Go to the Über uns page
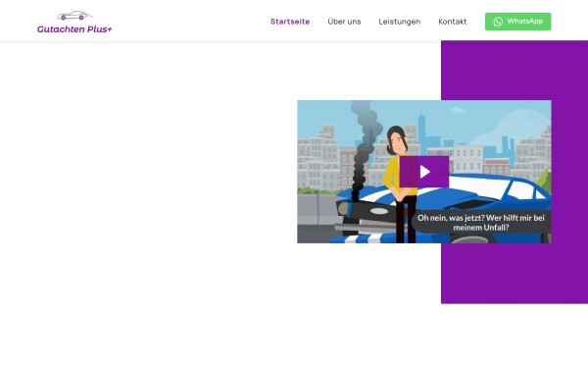 coord(344,22)
